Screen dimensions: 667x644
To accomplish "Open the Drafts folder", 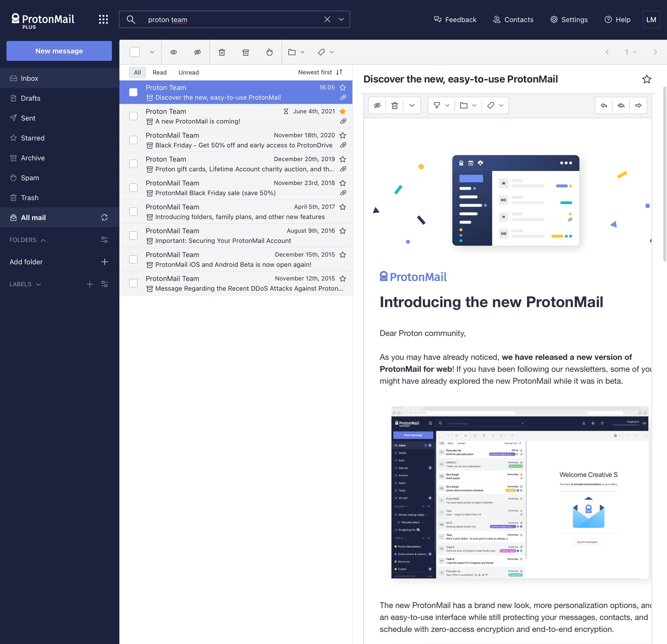I will coord(60,98).
